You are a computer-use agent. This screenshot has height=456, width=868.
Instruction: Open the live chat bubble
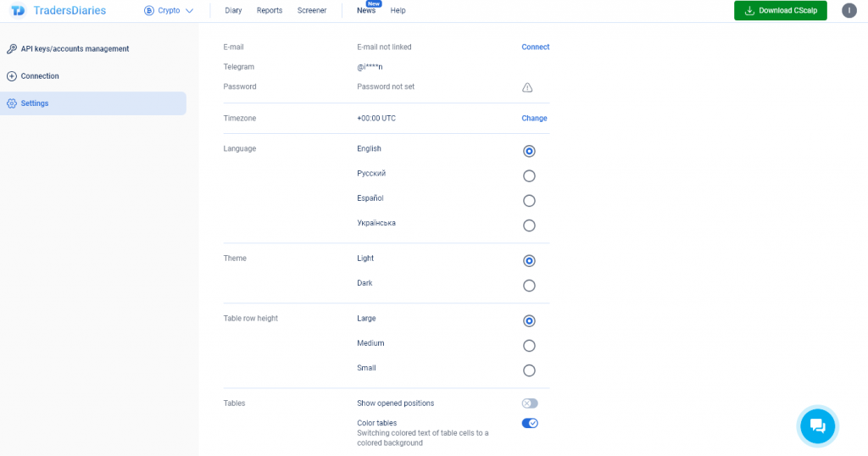pyautogui.click(x=817, y=425)
